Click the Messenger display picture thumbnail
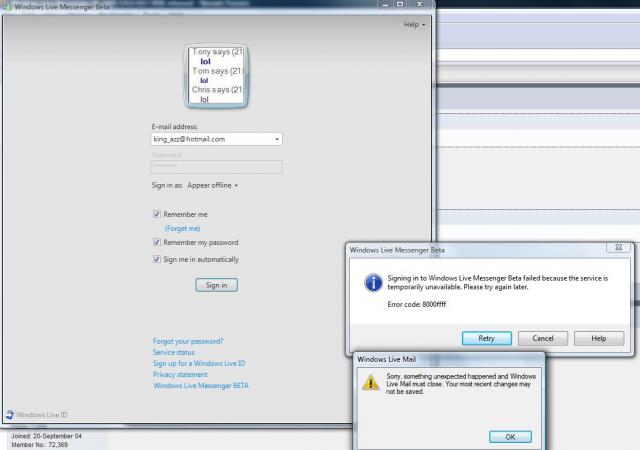This screenshot has height=450, width=640. [x=216, y=76]
